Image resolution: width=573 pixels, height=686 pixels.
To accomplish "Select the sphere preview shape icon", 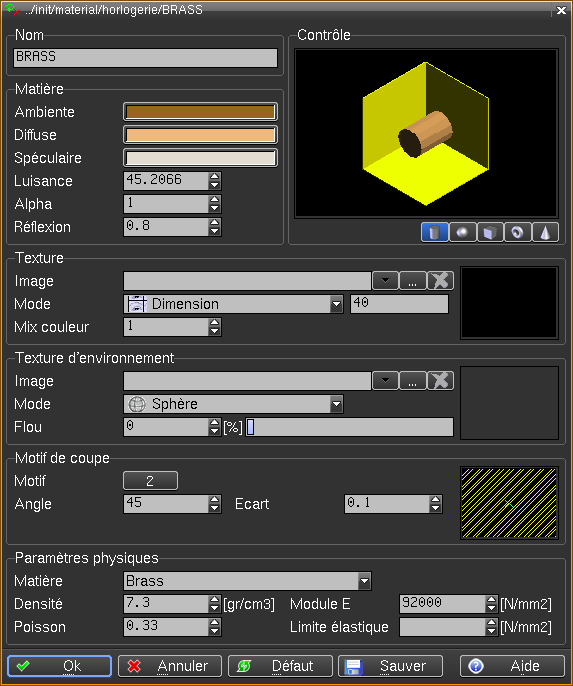I will click(462, 232).
